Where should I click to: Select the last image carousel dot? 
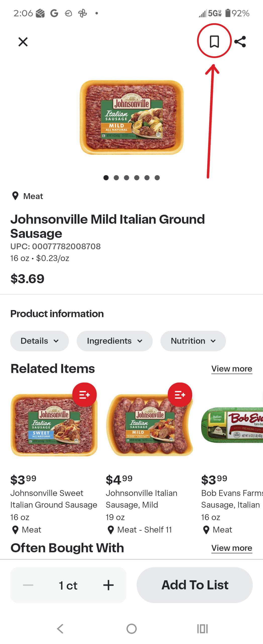pos(157,178)
